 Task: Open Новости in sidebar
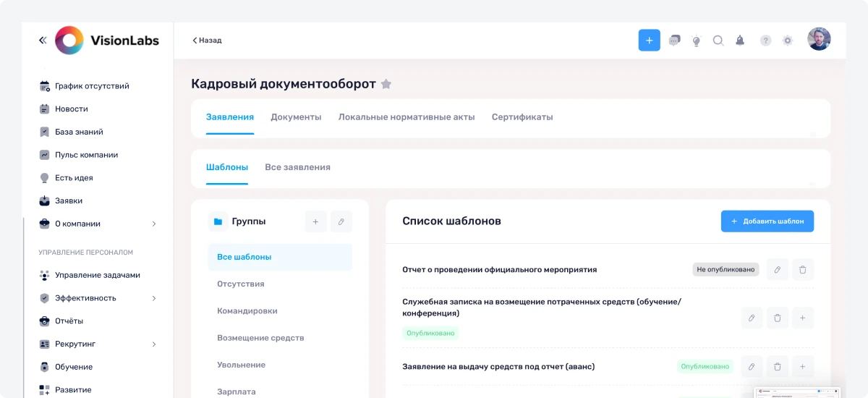[72, 109]
